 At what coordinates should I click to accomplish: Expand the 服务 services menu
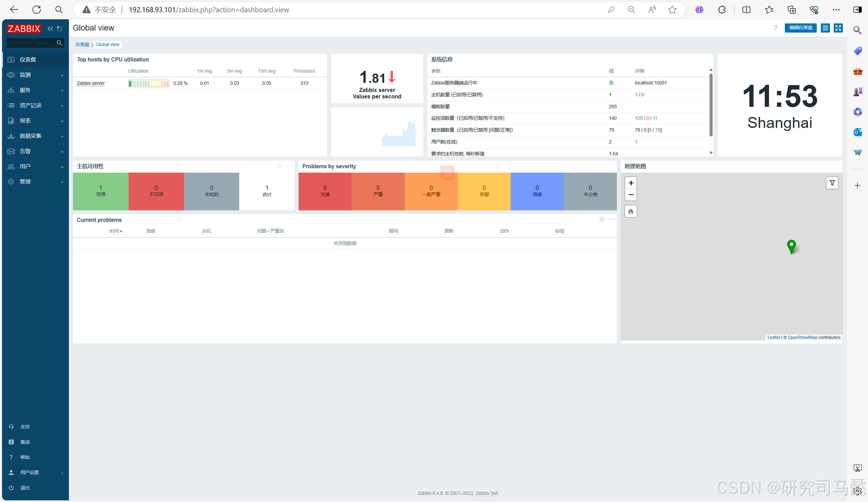(x=36, y=90)
